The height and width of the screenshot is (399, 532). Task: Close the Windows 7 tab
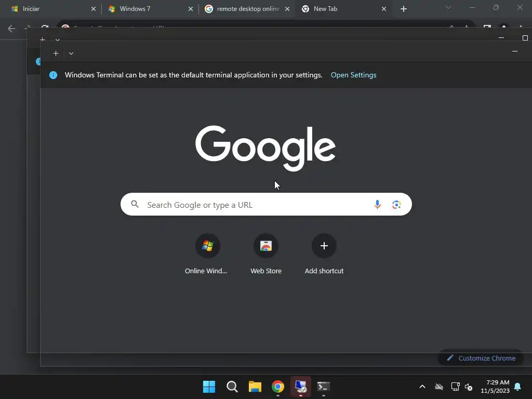coord(191,9)
